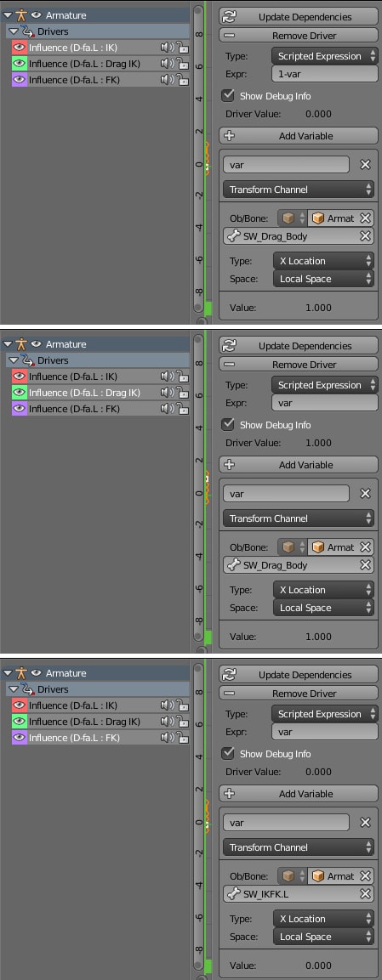Collapse the Drivers group triangle in the middle panel

[x=12, y=360]
